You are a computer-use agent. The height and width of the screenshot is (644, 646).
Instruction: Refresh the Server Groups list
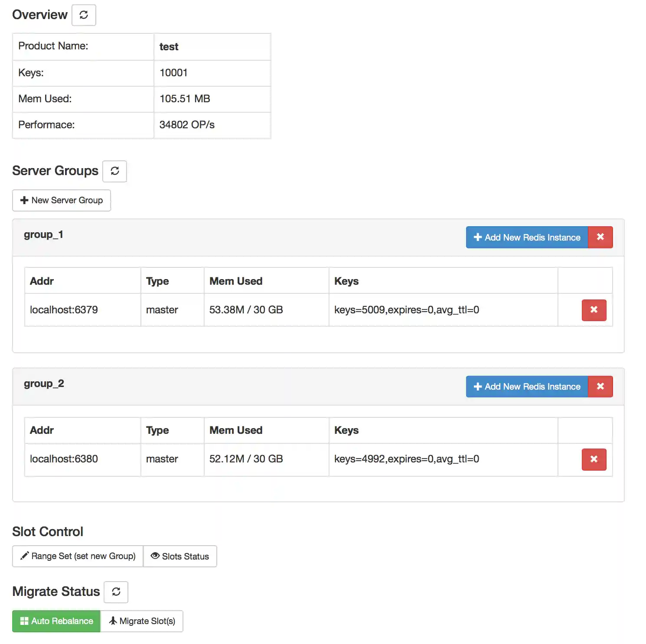click(114, 171)
